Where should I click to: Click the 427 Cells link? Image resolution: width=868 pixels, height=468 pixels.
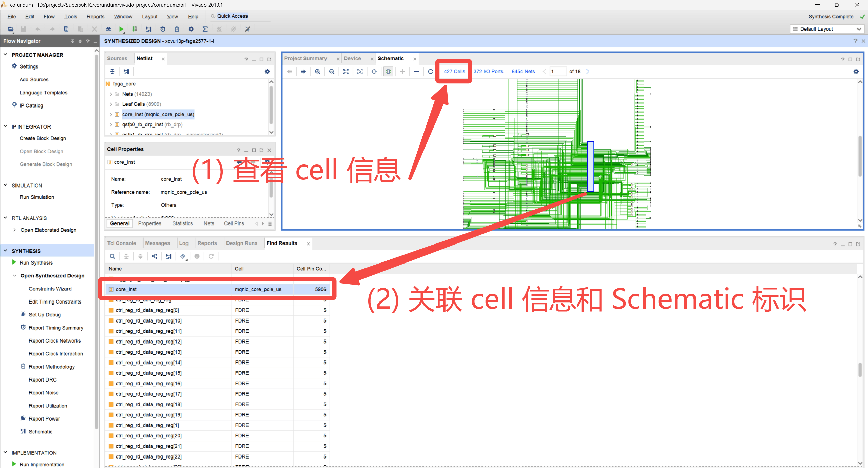(454, 72)
